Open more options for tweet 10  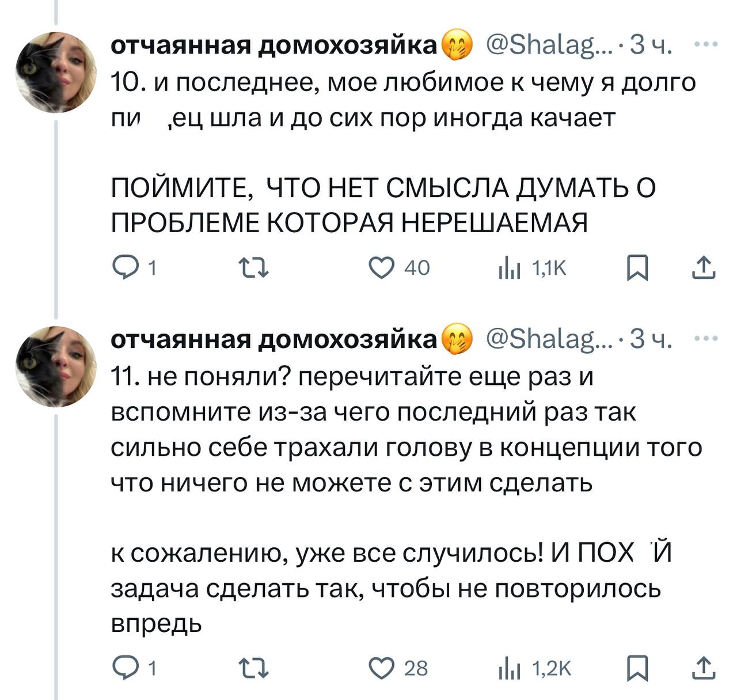tap(706, 44)
